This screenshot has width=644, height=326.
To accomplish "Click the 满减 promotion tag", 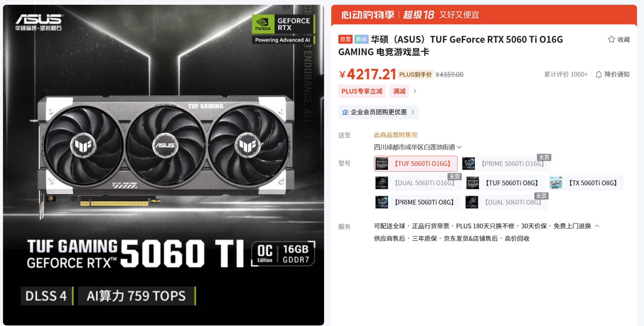I will click(399, 91).
